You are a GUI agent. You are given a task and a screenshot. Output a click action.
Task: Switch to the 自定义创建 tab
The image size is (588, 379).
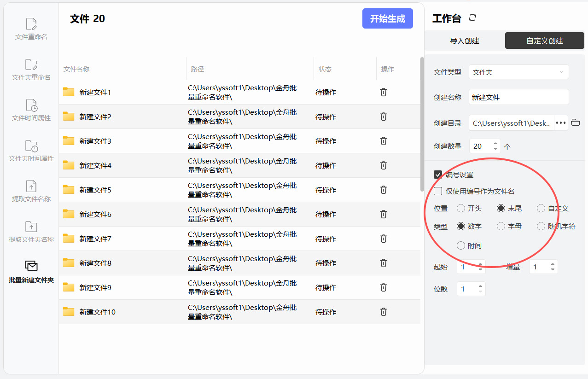point(545,41)
